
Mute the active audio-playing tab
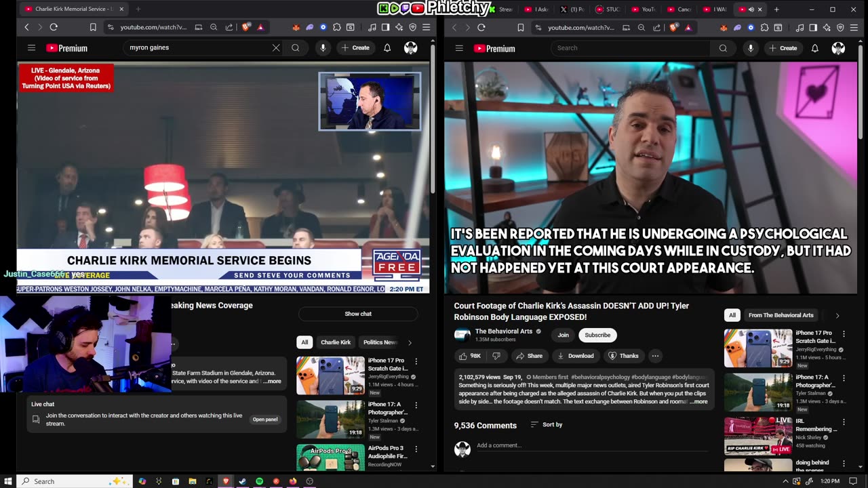[x=751, y=9]
